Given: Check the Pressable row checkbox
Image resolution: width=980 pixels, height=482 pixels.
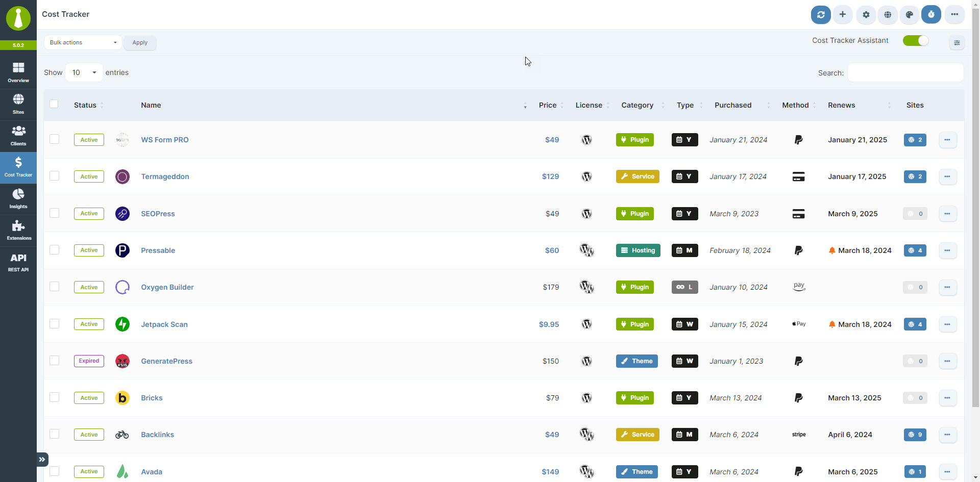Looking at the screenshot, I should (55, 250).
